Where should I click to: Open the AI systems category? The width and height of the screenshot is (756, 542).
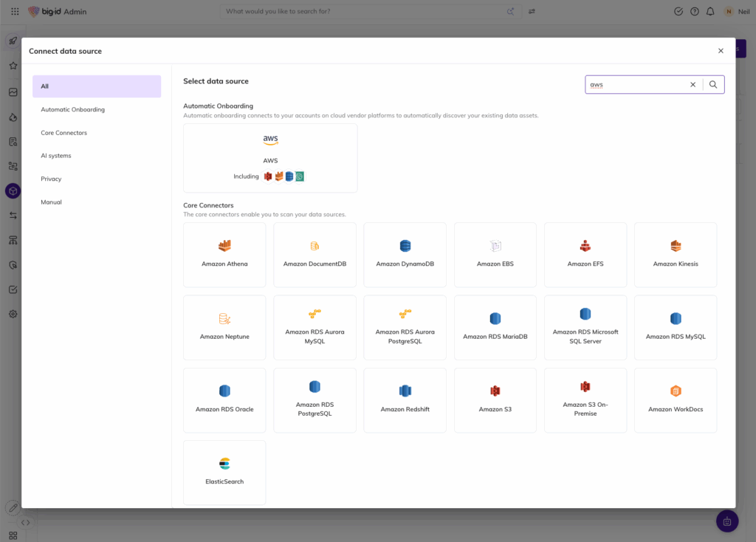click(56, 156)
